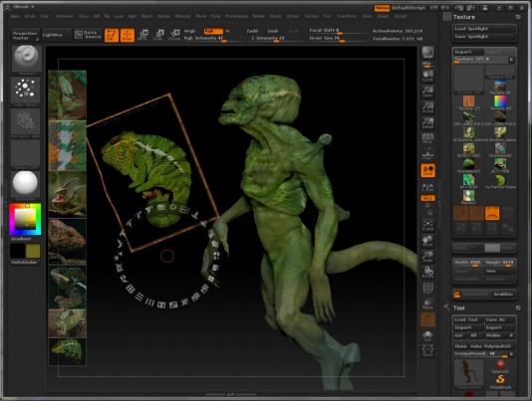532x401 pixels.
Task: Click the Texture palette dock icon
Action: (x=447, y=17)
